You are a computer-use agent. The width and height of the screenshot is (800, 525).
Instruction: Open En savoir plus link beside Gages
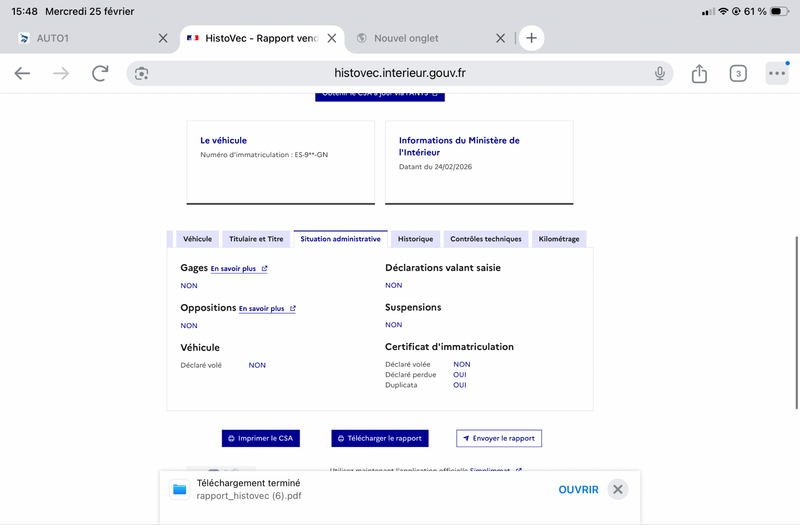coord(238,269)
